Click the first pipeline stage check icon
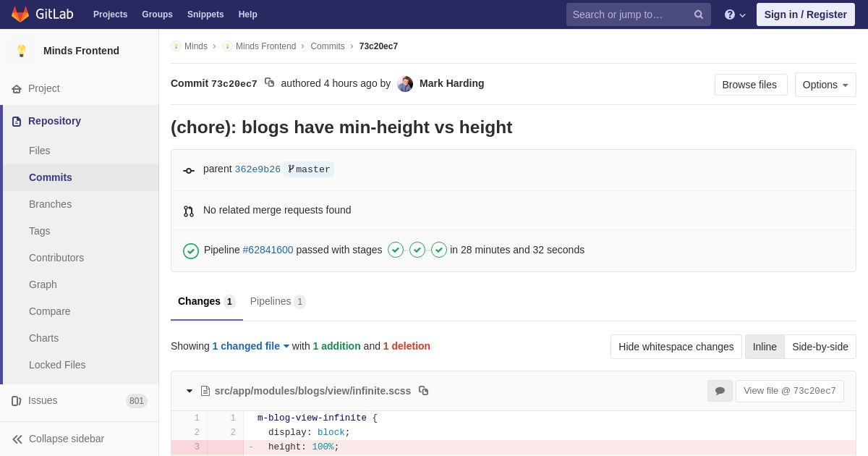Image resolution: width=868 pixels, height=456 pixels. [396, 250]
